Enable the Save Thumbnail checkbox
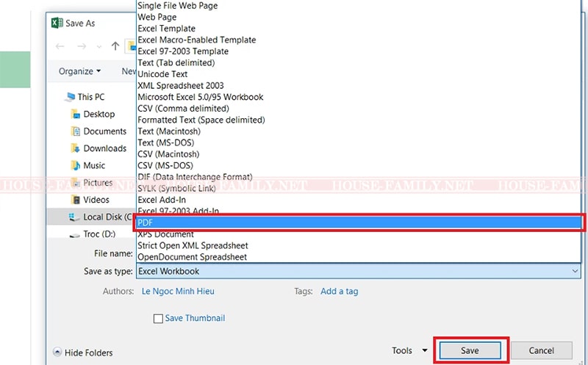This screenshot has height=365, width=588. 158,319
